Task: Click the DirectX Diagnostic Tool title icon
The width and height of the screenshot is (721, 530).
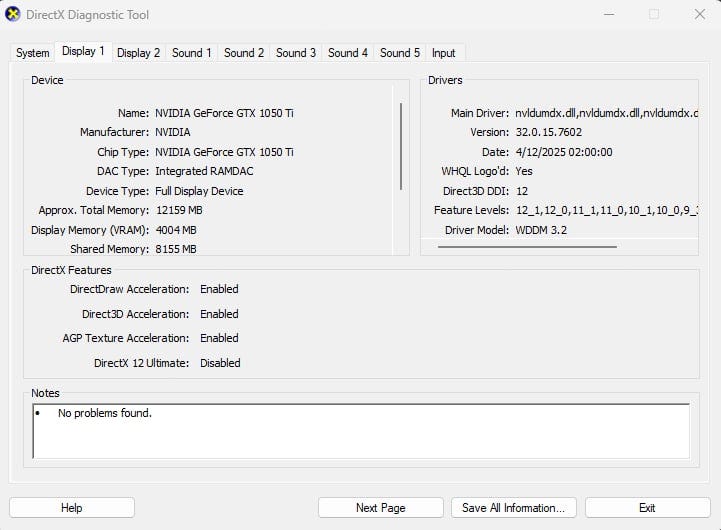Action: [x=12, y=14]
